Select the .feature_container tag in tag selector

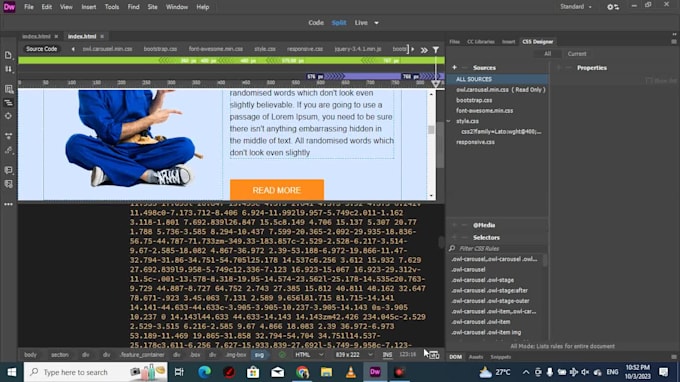click(x=142, y=355)
